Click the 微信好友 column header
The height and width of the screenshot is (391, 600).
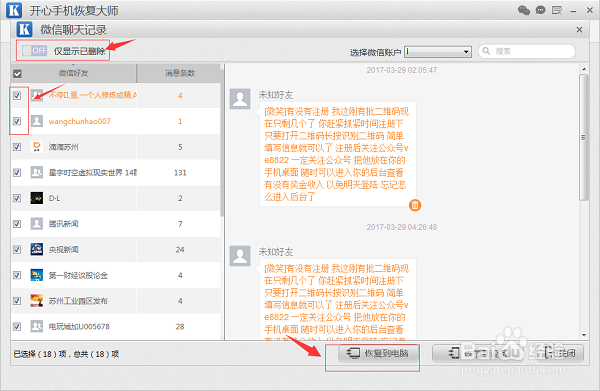click(73, 73)
